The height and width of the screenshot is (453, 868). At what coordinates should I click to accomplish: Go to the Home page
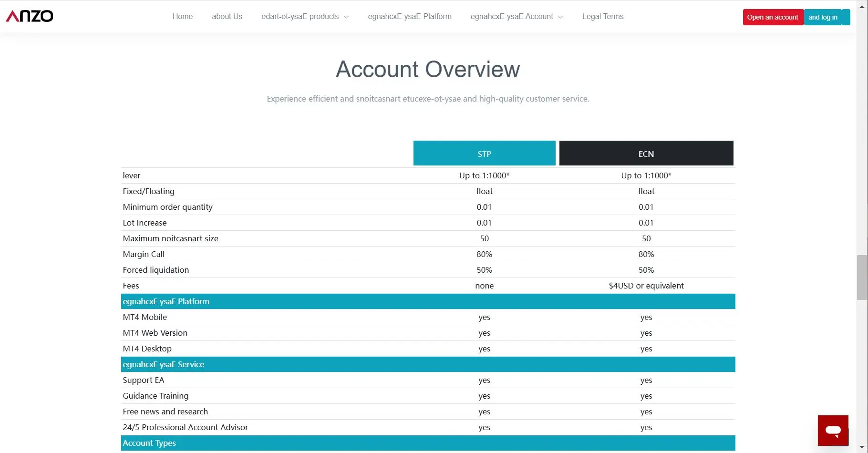(183, 16)
